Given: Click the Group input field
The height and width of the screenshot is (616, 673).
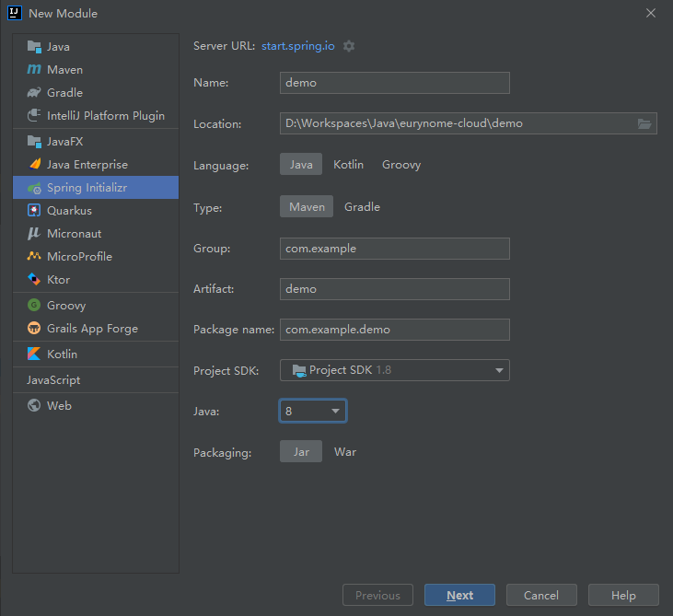Looking at the screenshot, I should coord(394,249).
